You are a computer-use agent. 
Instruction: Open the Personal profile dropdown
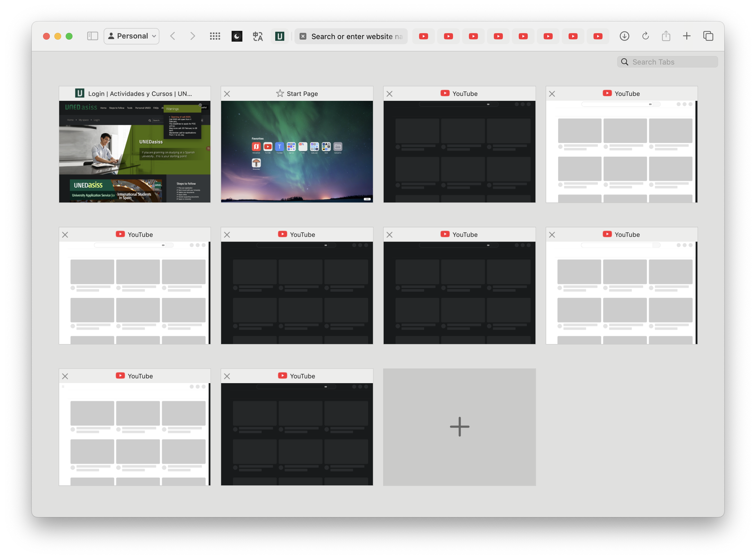coord(132,36)
